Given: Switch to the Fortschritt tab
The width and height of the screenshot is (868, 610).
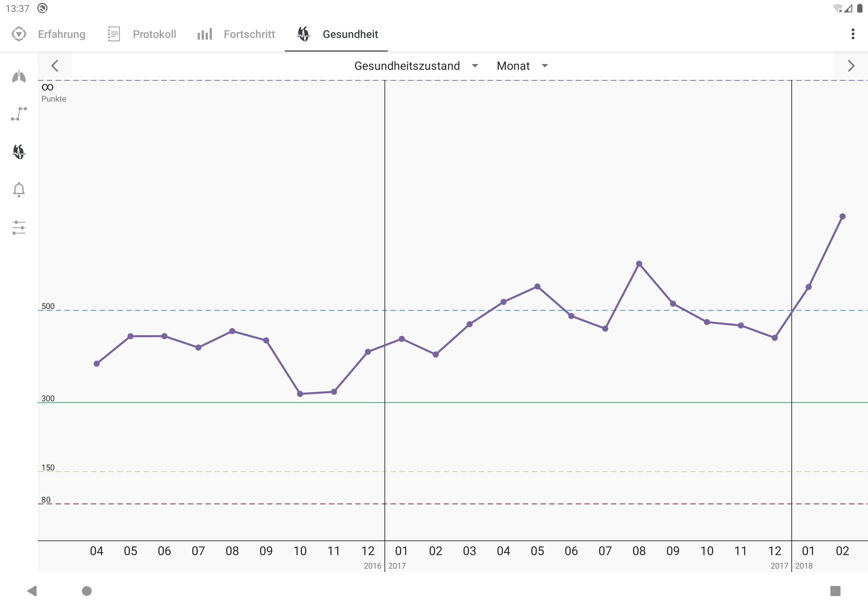Looking at the screenshot, I should tap(236, 34).
